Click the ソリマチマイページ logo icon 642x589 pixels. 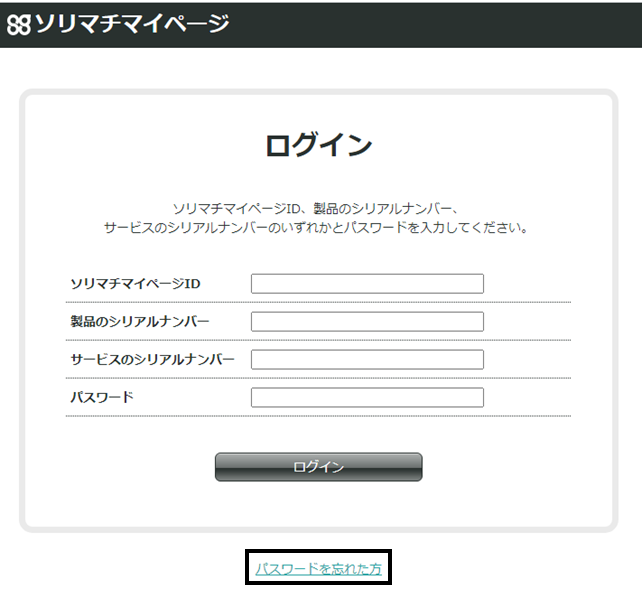[19, 25]
